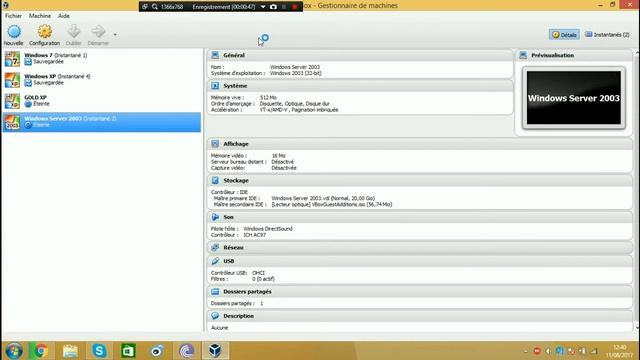Open the Aide menu
This screenshot has height=360, width=640.
click(x=64, y=16)
